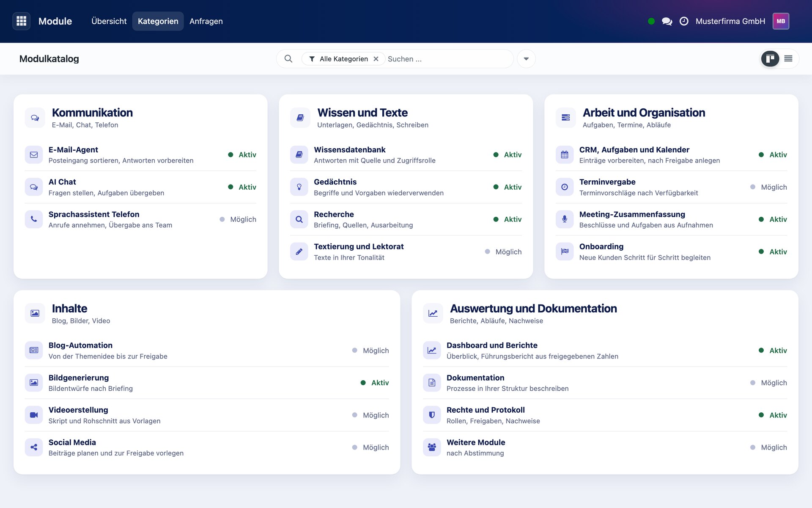Click the Kommunikation category heading
Screen dimensions: 812x508
(92, 113)
